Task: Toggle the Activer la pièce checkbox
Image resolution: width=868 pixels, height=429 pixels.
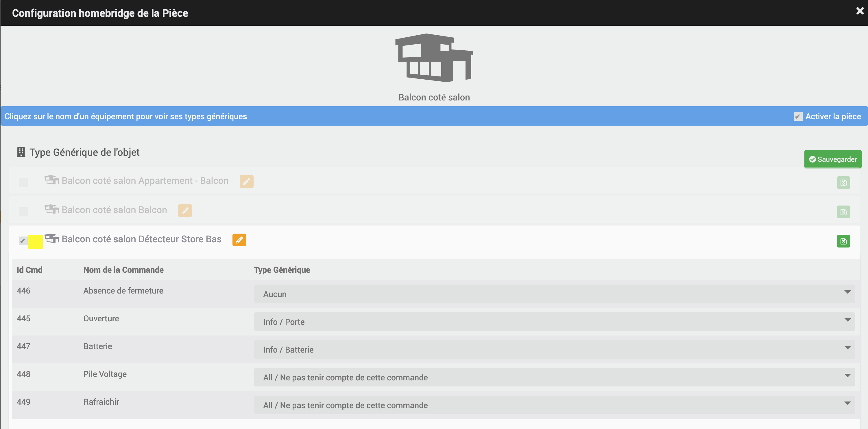Action: click(x=798, y=117)
